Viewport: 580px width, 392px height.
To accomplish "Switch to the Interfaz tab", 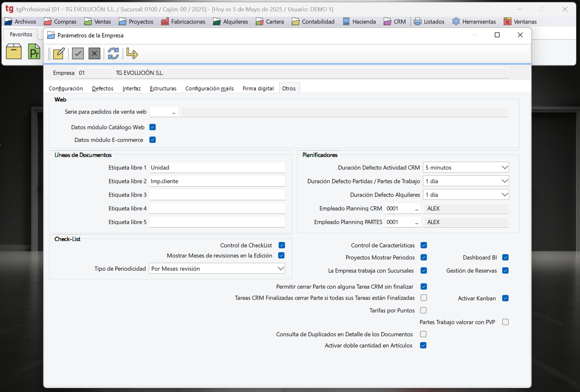I will pyautogui.click(x=132, y=88).
